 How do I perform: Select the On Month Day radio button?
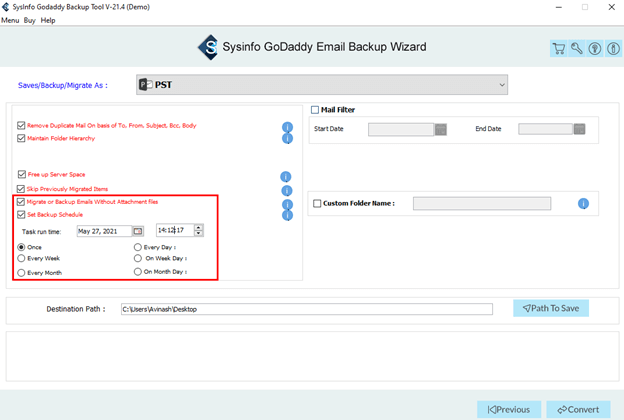click(138, 272)
